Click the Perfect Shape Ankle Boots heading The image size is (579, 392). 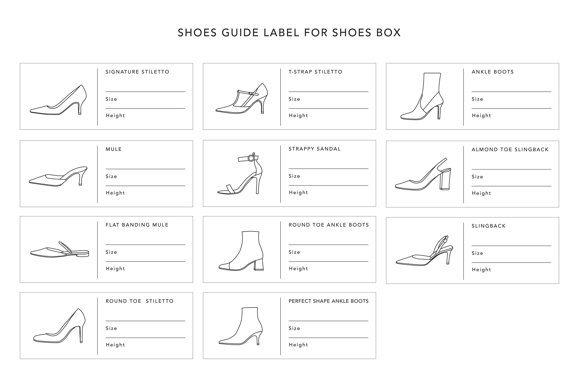tap(328, 301)
